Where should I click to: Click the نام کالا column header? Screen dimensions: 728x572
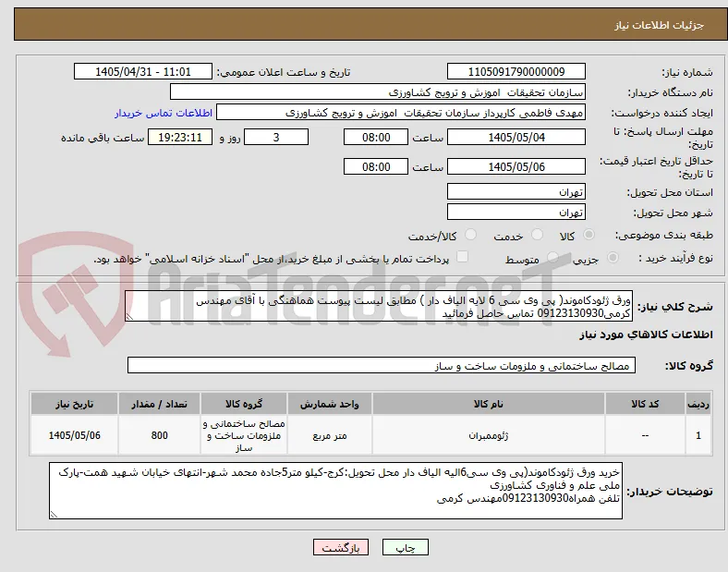point(489,404)
